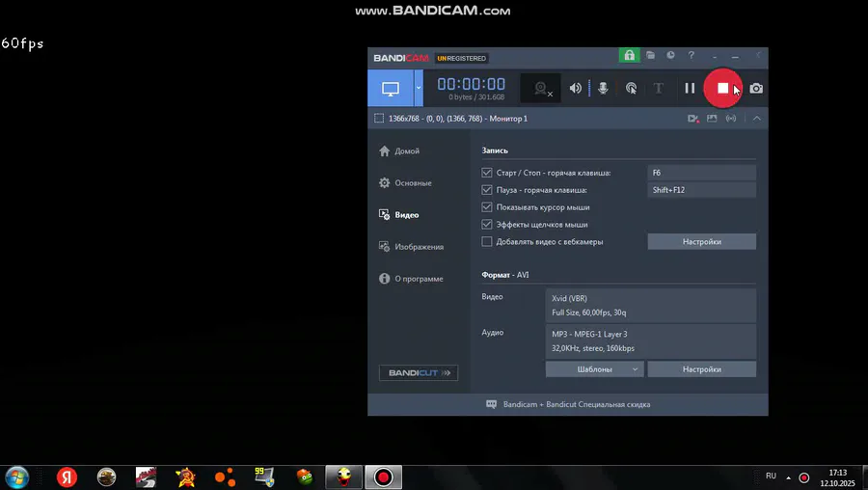Click the Bandicam tray record icon
The height and width of the screenshot is (490, 868).
tap(804, 477)
